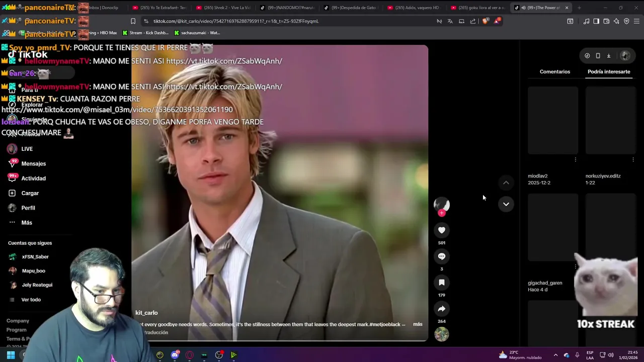
Task: Click the tiktok.com address bar URL
Action: (x=236, y=21)
